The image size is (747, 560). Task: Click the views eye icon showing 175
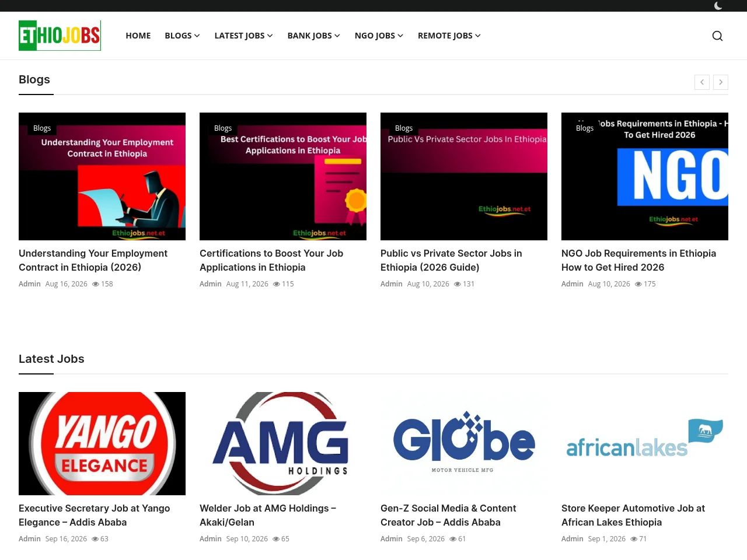[x=638, y=284]
